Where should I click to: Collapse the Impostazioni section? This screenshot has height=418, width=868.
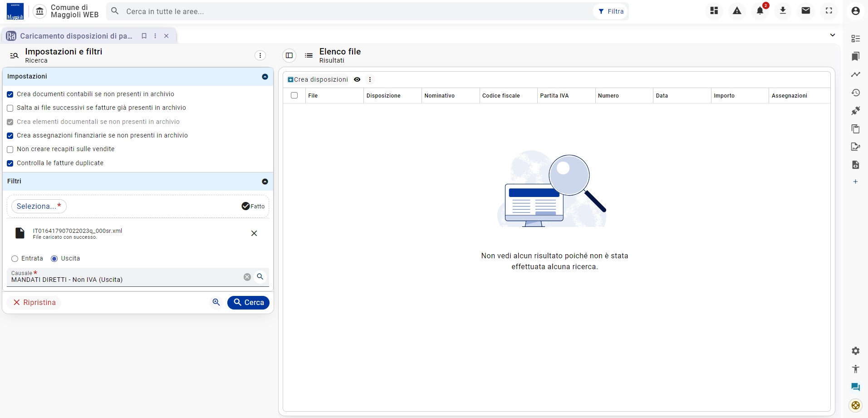(x=265, y=77)
